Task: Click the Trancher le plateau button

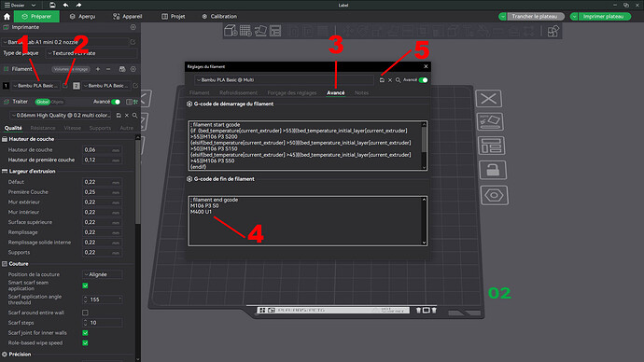Action: 535,17
